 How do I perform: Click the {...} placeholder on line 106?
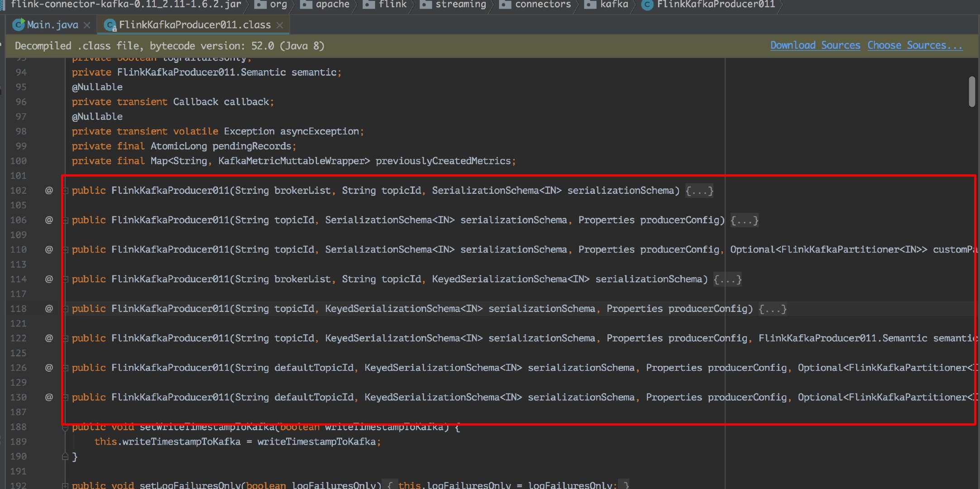pos(744,220)
